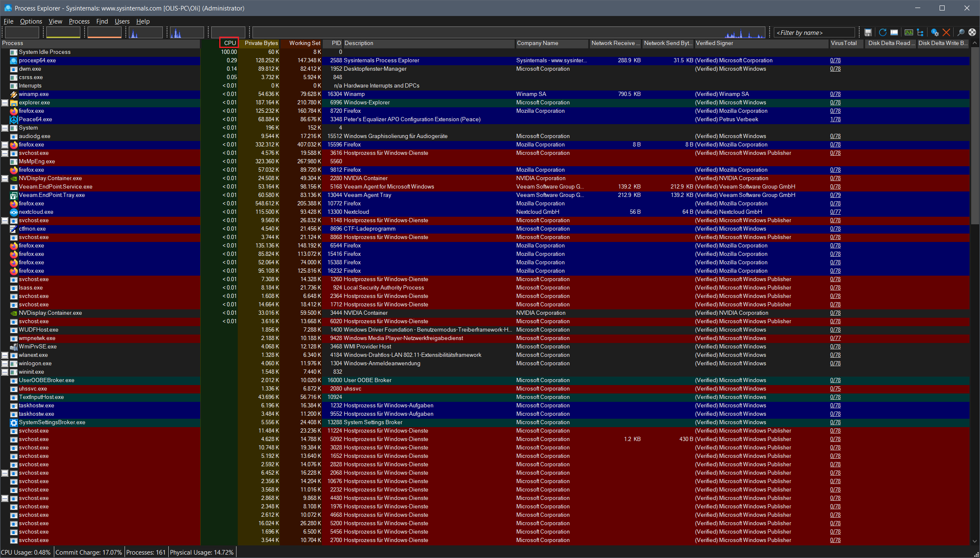Sort by the Working Set column header

[x=304, y=43]
